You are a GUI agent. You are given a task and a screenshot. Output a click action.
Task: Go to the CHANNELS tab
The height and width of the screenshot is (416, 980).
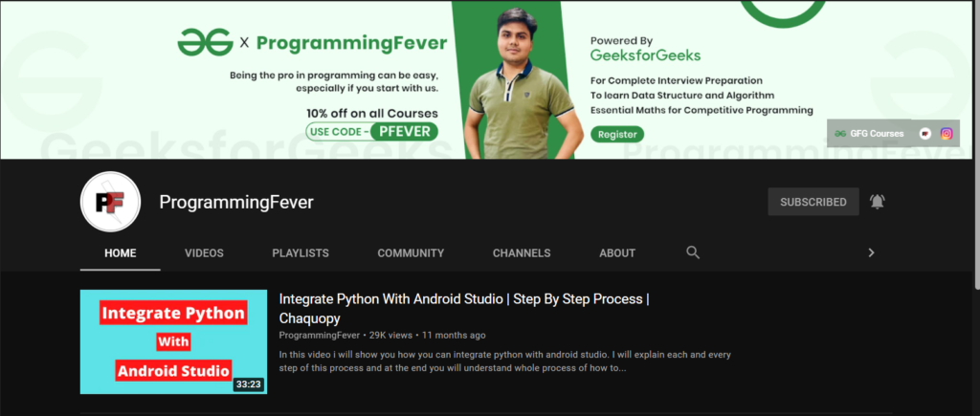[x=522, y=253]
